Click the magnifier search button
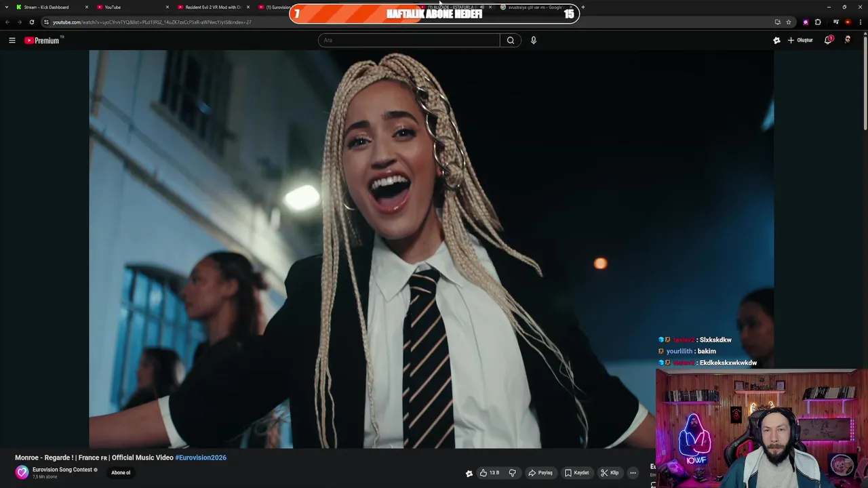Image resolution: width=868 pixels, height=488 pixels. pos(511,40)
